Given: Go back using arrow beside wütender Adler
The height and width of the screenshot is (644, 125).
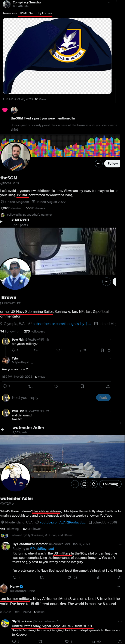Looking at the screenshot, I should [3, 429].
